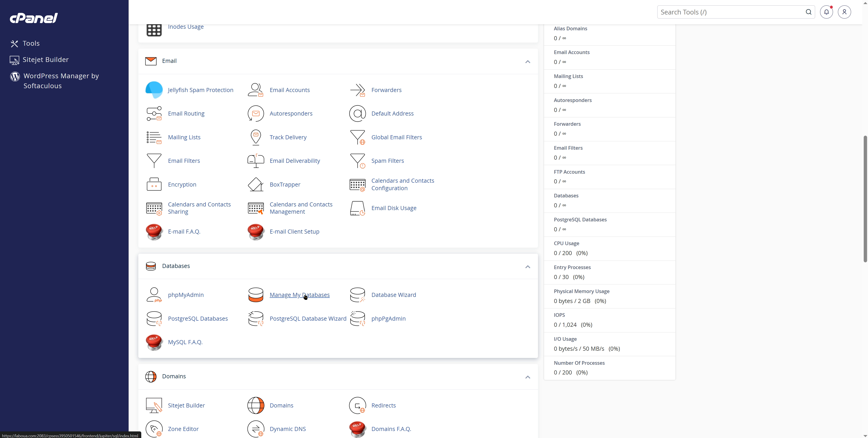Click the vertical page scrollbar thumb
This screenshot has height=438, width=868.
(x=865, y=199)
